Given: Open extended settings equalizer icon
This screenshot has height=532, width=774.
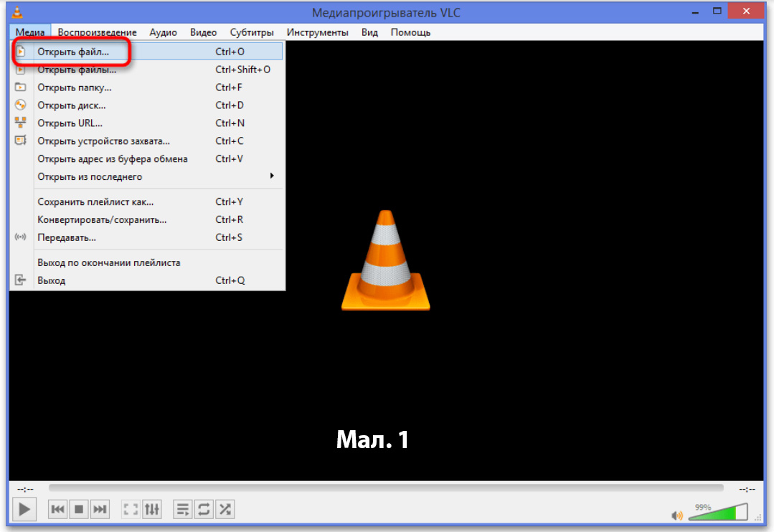Looking at the screenshot, I should tap(152, 509).
